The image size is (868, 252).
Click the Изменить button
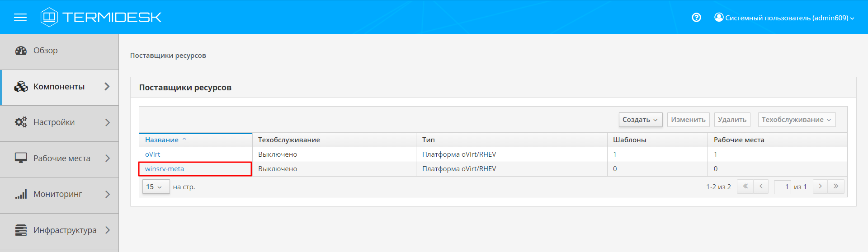coord(688,120)
